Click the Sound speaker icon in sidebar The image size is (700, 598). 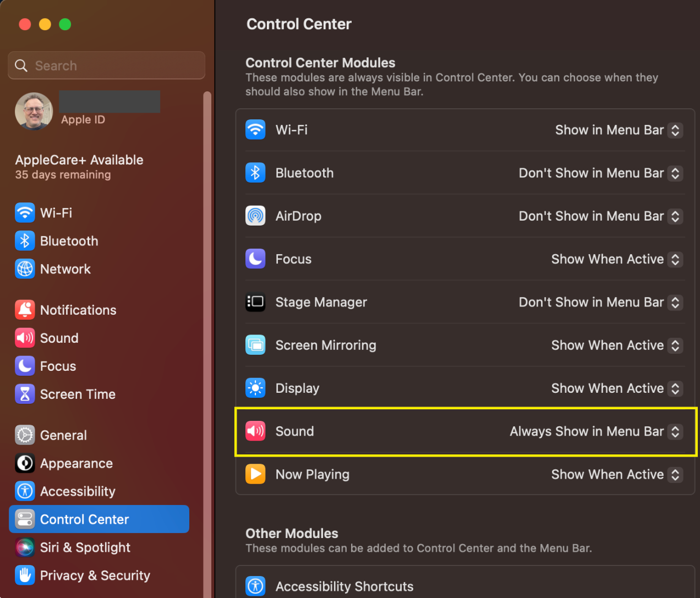click(x=25, y=338)
